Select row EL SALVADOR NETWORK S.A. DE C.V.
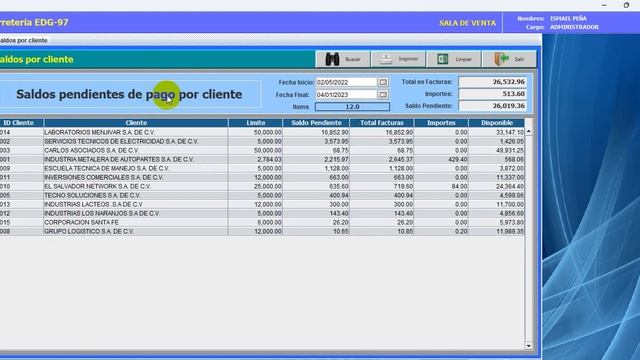This screenshot has width=640, height=360. coord(262,187)
